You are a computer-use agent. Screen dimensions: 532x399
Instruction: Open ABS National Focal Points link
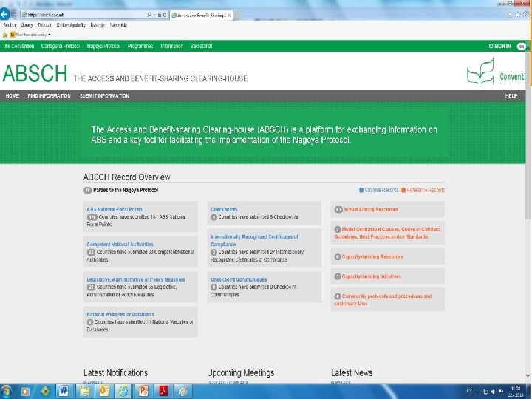pos(115,210)
